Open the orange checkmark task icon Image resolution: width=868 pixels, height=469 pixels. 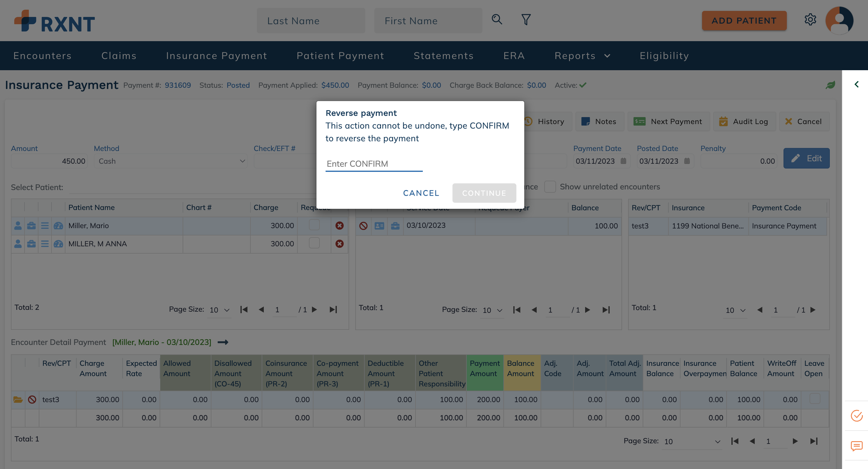(x=856, y=416)
